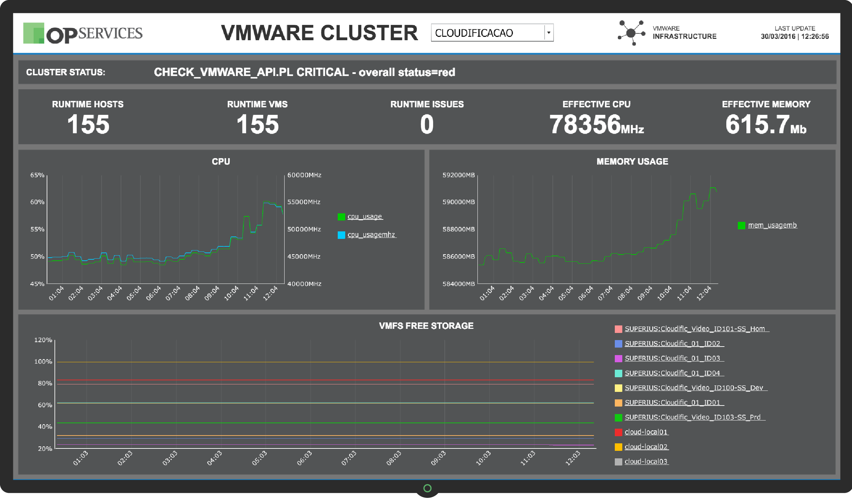Image resolution: width=852 pixels, height=504 pixels.
Task: Click the 120% label on storage chart
Action: coord(43,340)
